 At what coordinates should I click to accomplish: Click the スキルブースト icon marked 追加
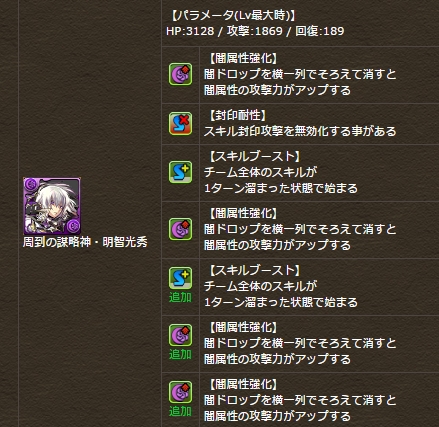tap(180, 278)
